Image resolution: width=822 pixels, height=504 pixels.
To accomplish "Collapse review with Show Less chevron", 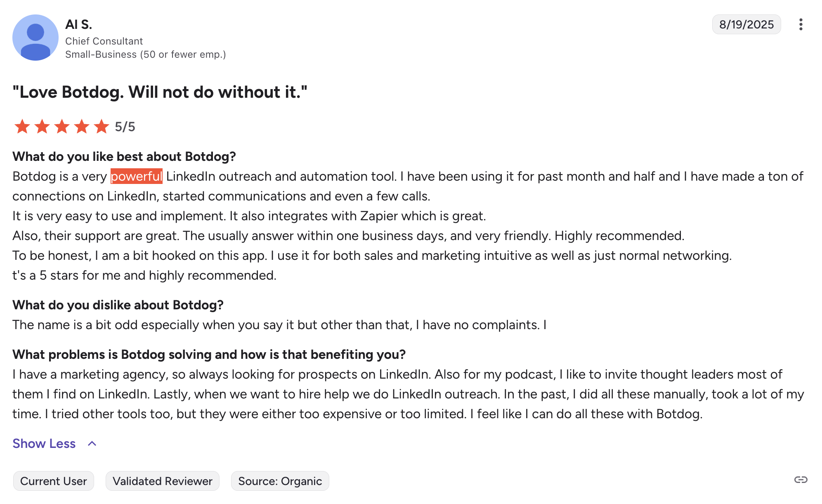I will click(x=92, y=444).
